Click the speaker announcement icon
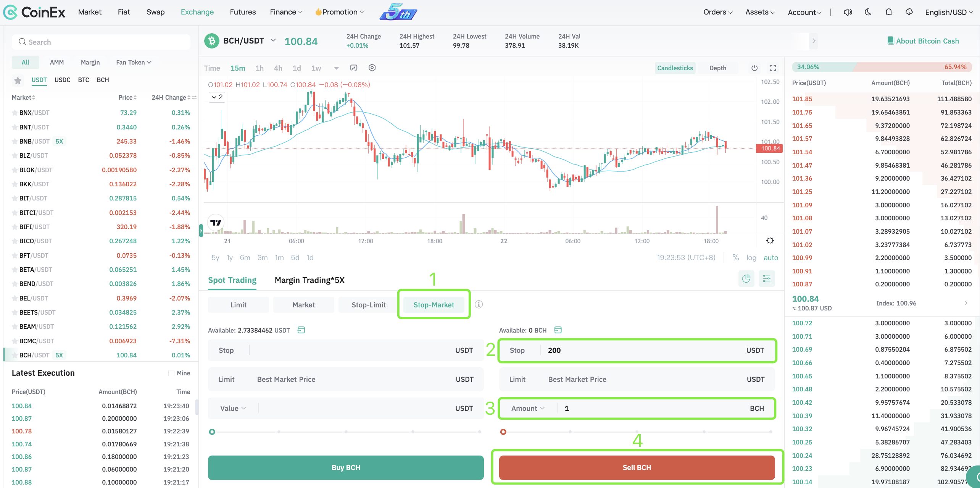The image size is (980, 488). (848, 12)
